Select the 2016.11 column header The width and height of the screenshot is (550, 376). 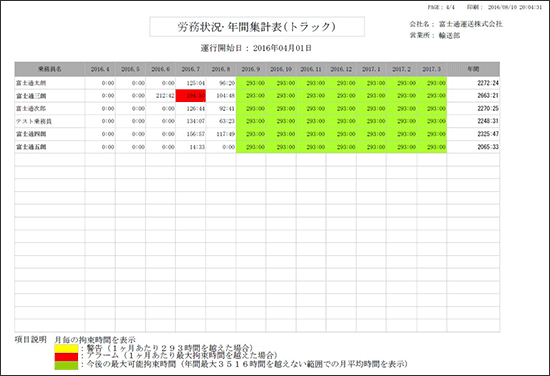[x=311, y=69]
